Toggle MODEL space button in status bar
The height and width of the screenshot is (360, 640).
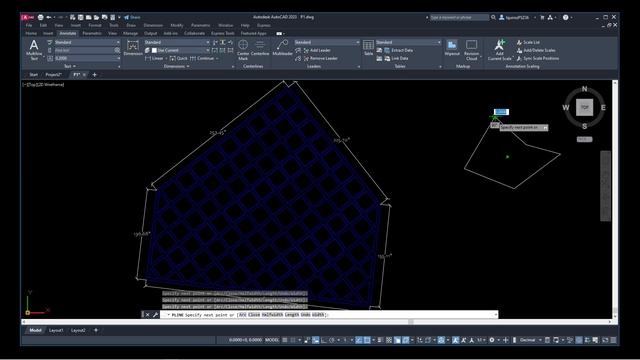[x=272, y=340]
